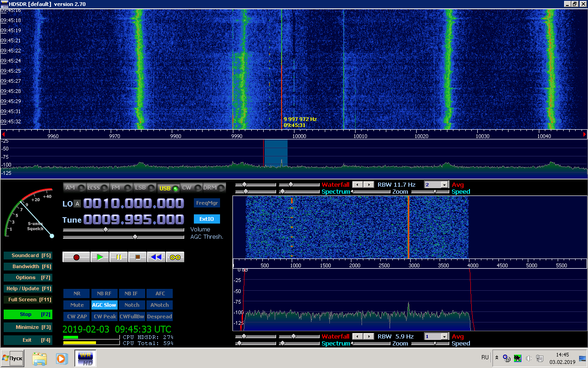
Task: Rewind playback using the blue double-arrow button
Action: click(x=156, y=257)
